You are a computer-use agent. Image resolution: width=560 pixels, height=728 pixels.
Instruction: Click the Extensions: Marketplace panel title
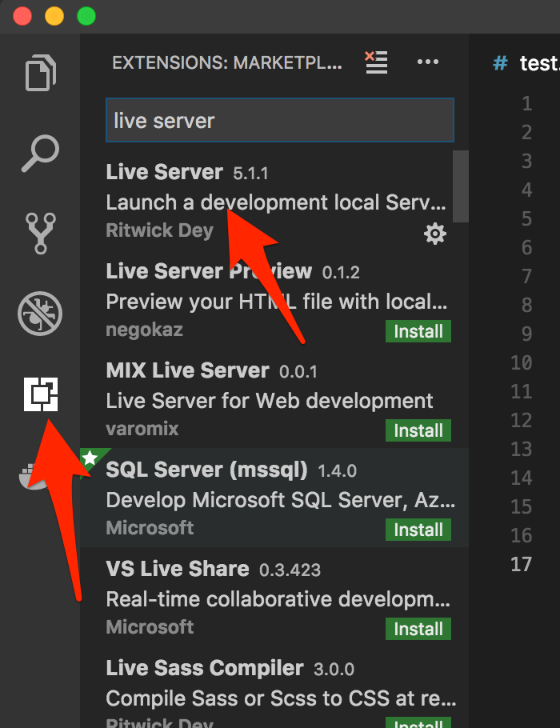pos(227,62)
